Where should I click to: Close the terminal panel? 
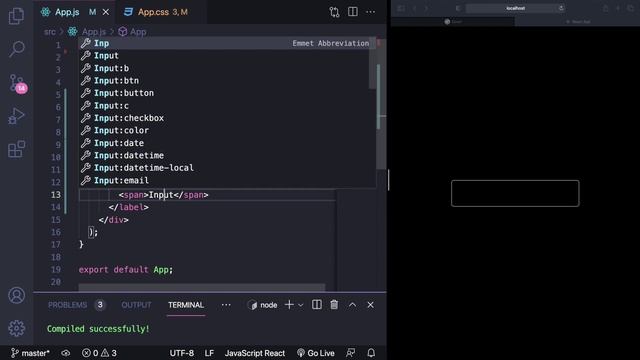coord(370,305)
